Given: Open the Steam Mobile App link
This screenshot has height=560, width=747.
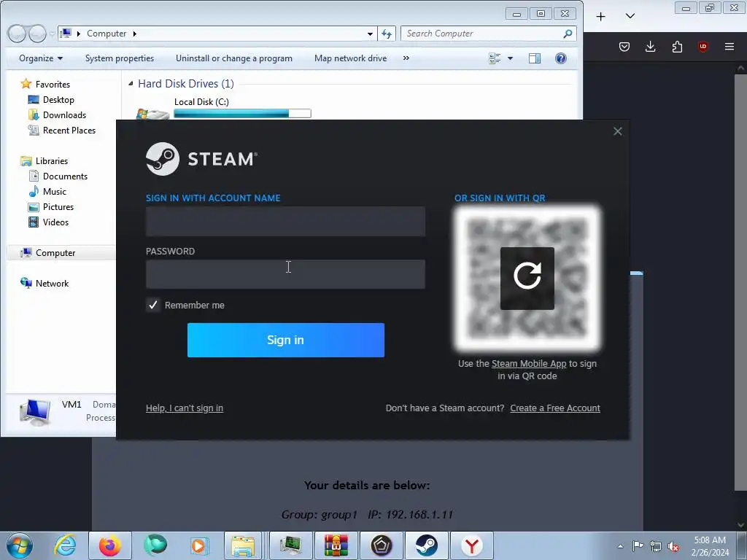Looking at the screenshot, I should coord(529,364).
